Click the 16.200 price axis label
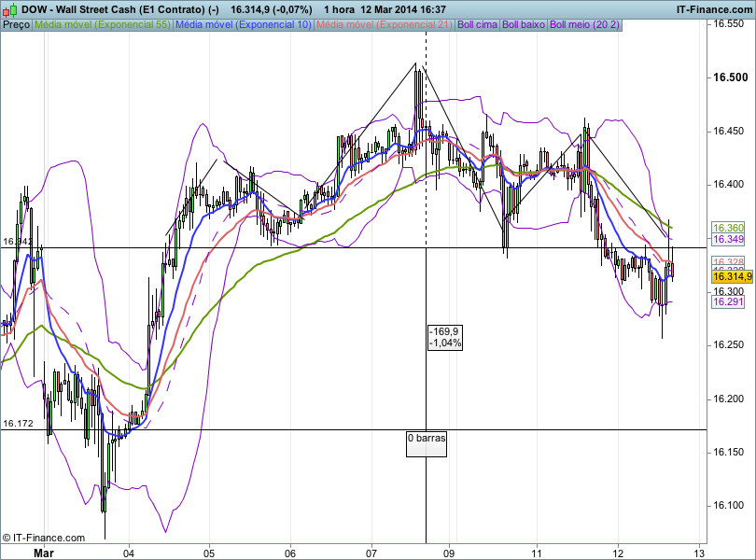Image resolution: width=756 pixels, height=560 pixels. pos(729,399)
